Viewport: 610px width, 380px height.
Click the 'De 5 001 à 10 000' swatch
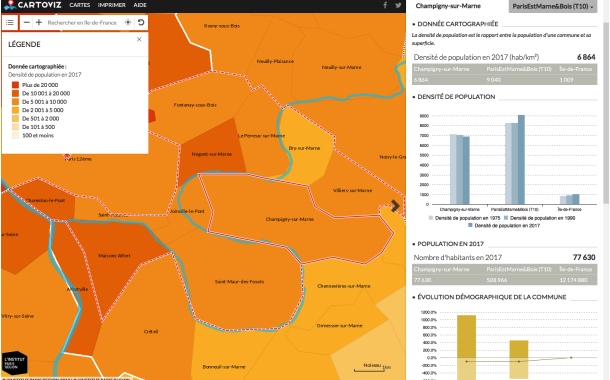pos(15,102)
